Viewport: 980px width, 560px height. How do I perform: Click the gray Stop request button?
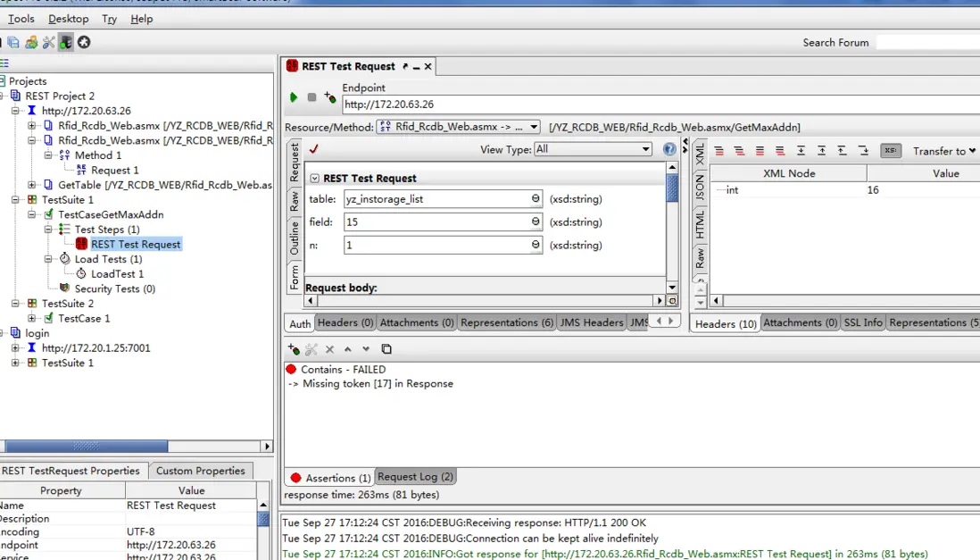tap(311, 97)
